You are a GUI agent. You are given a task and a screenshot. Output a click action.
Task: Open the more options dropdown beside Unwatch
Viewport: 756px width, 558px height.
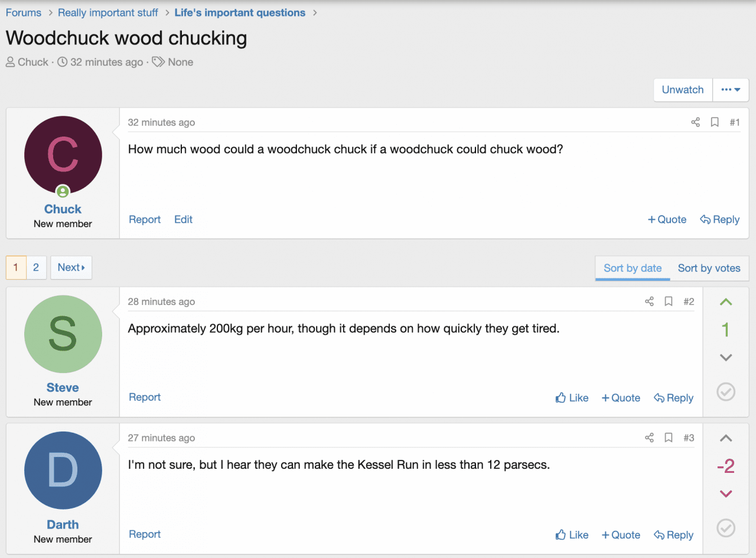(x=731, y=90)
